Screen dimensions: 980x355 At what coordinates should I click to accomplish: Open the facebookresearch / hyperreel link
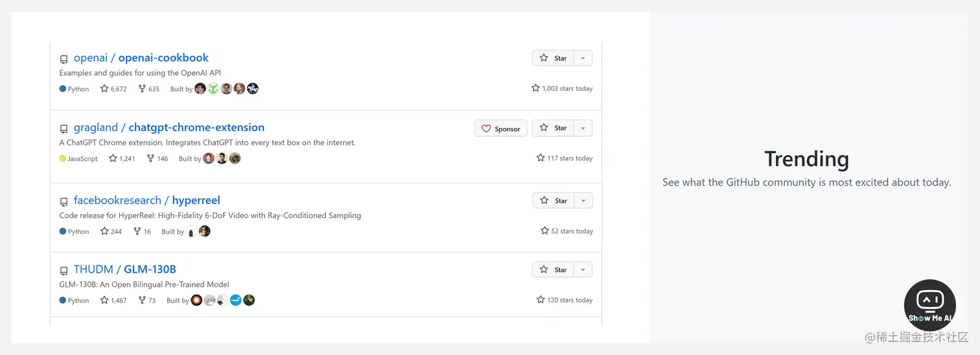tap(147, 200)
